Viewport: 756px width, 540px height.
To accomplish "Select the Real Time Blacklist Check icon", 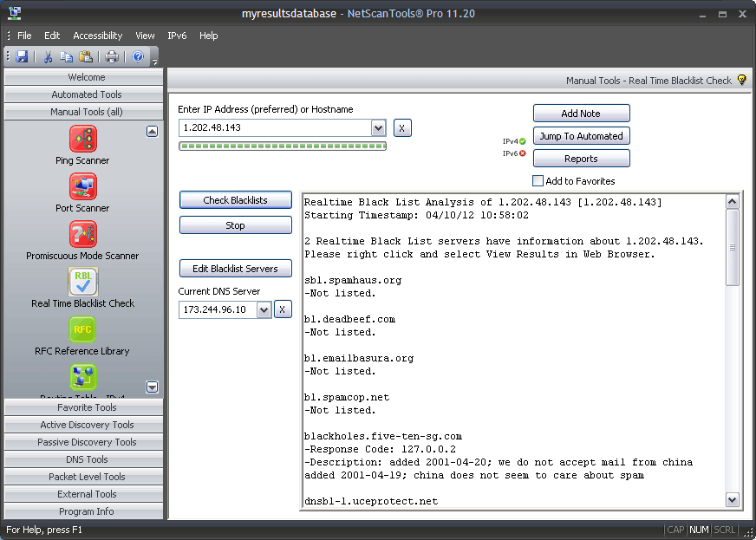I will [x=83, y=282].
